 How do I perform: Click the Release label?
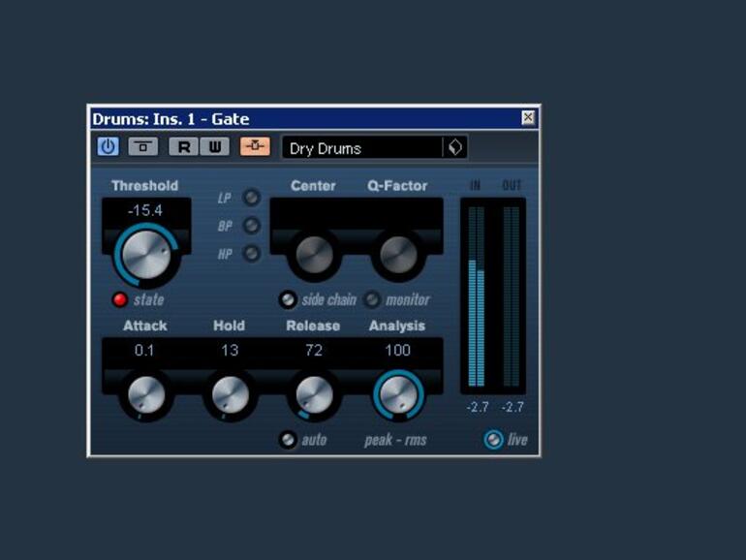[x=313, y=326]
